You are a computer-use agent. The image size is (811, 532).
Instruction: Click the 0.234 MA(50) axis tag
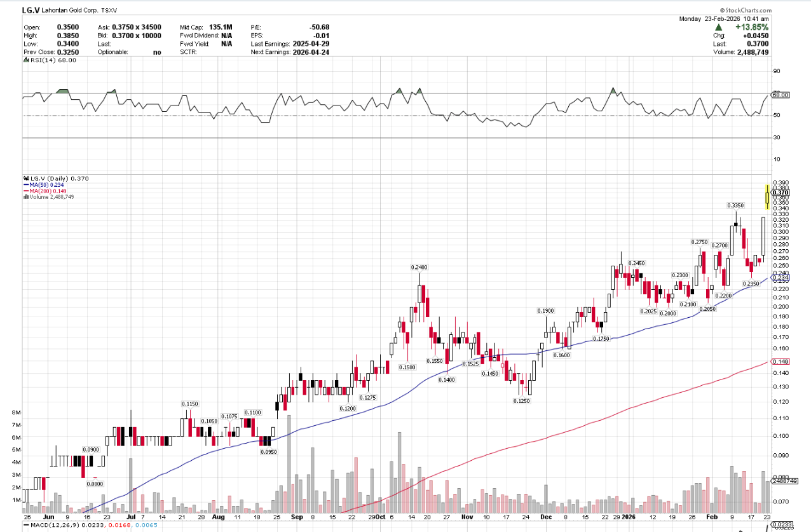coord(780,277)
